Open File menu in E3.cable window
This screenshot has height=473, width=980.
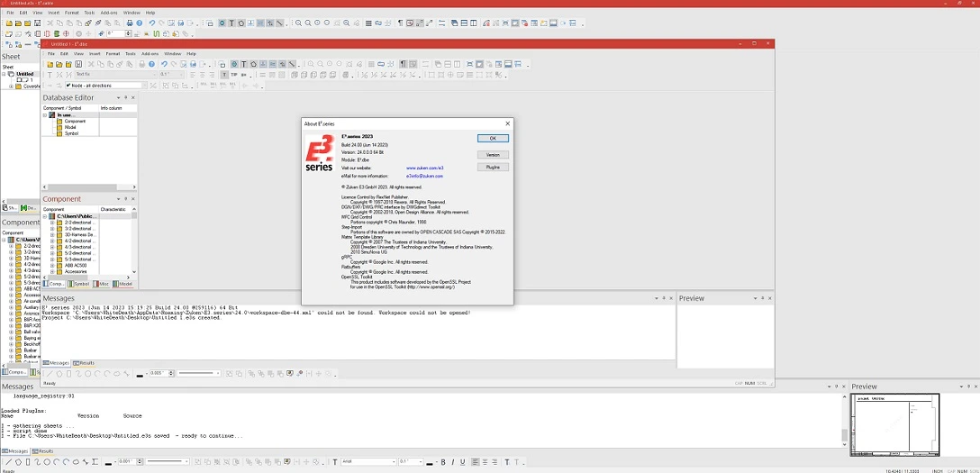point(10,13)
